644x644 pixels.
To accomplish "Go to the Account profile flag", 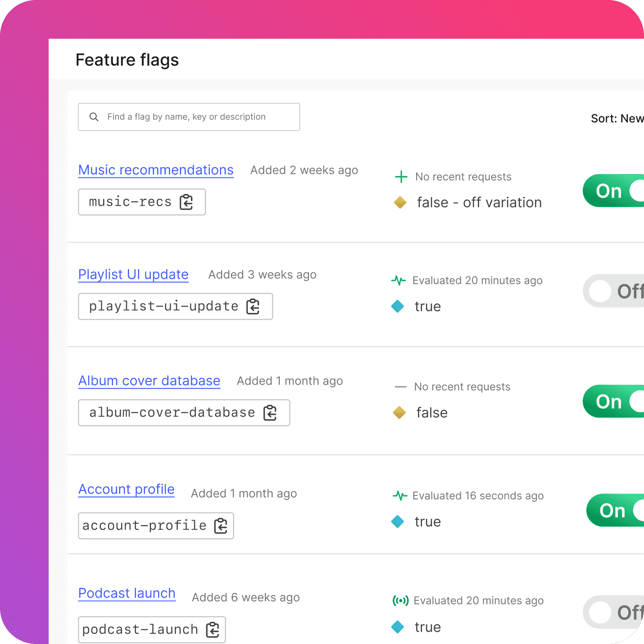I will coord(127,490).
